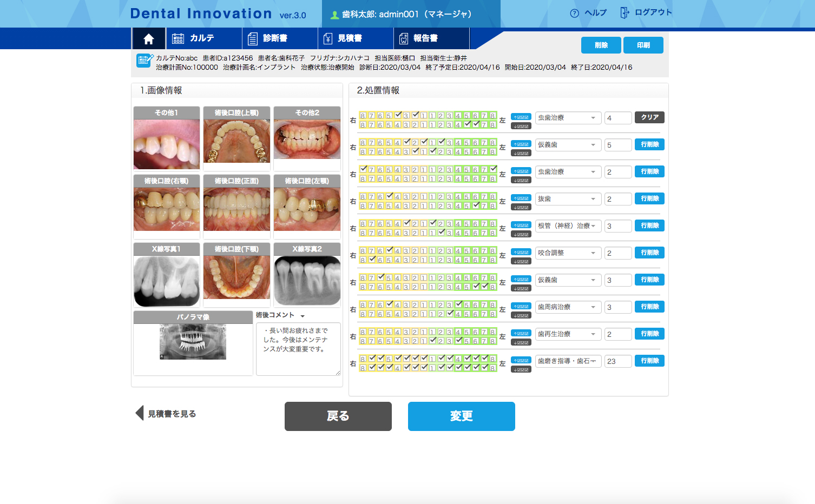Check all upper teeth in the 抜歯 row
Image resolution: width=815 pixels, height=504 pixels.
pos(521,198)
